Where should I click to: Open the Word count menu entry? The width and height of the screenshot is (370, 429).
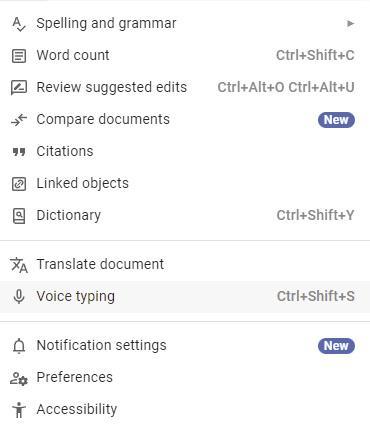(x=185, y=55)
